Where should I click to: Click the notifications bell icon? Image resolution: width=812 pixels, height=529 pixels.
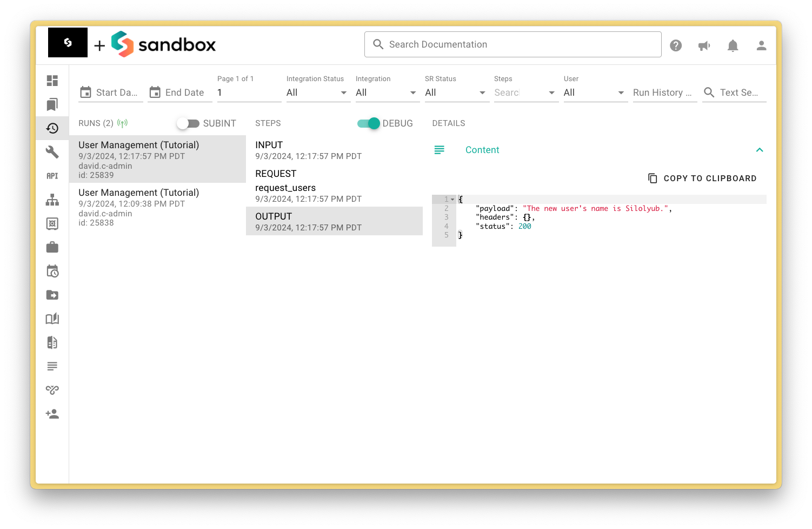click(733, 45)
